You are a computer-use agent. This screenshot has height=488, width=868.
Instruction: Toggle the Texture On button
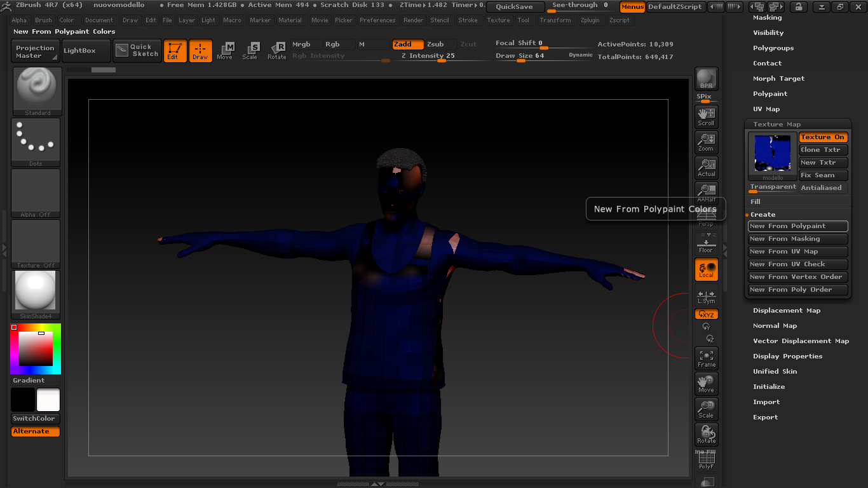click(x=823, y=137)
